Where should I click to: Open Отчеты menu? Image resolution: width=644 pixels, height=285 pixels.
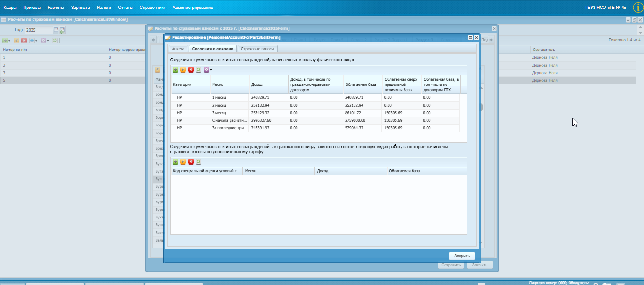click(x=125, y=8)
